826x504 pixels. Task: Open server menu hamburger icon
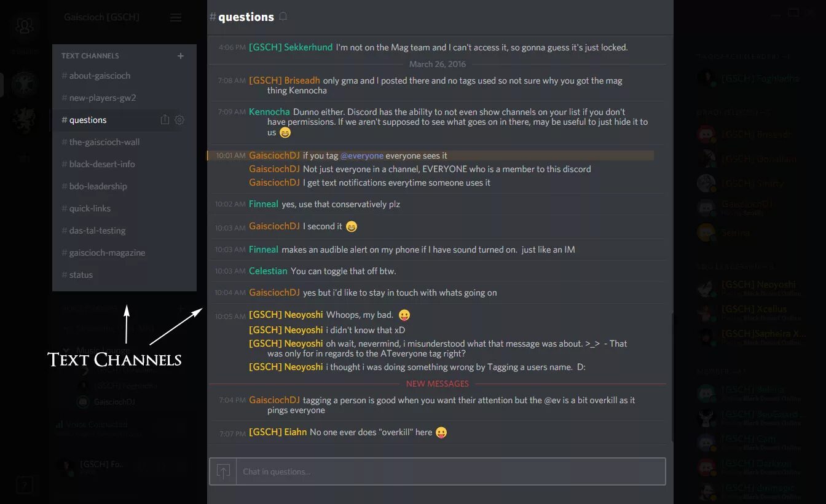point(176,18)
